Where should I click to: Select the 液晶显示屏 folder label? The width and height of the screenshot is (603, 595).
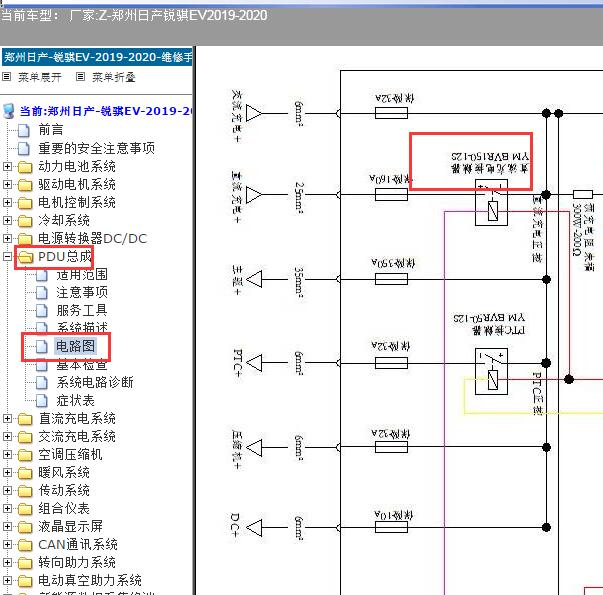[70, 527]
